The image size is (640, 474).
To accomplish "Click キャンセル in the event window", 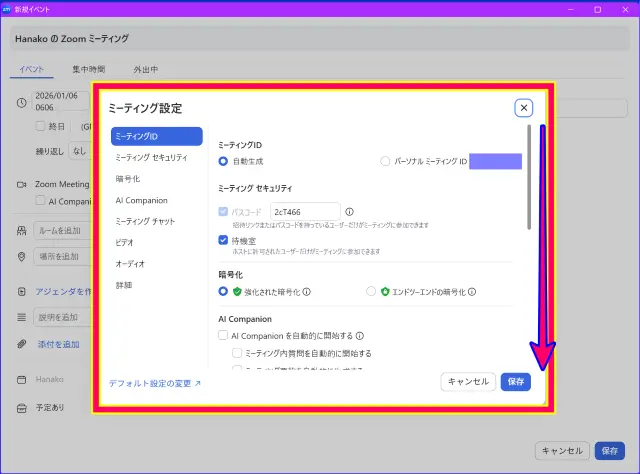I will tap(562, 451).
